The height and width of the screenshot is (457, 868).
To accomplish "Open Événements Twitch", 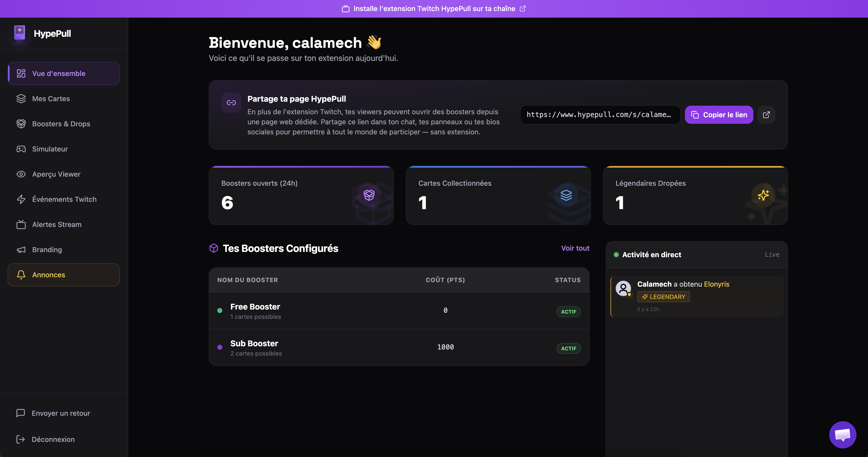I will (x=64, y=199).
